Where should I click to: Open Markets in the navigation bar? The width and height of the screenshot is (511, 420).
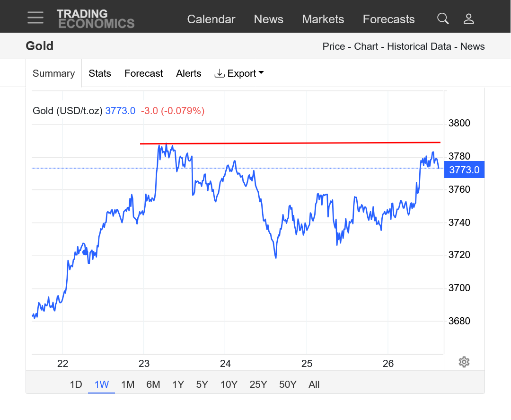point(323,19)
